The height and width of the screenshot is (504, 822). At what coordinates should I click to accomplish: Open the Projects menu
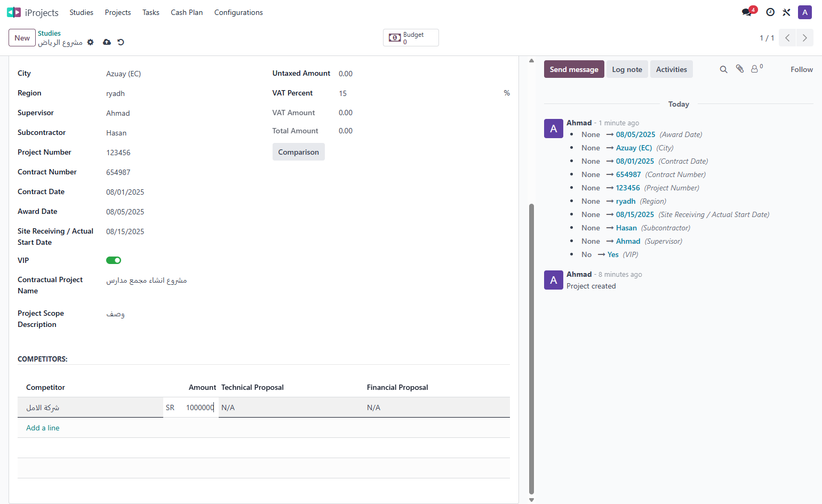tap(118, 12)
